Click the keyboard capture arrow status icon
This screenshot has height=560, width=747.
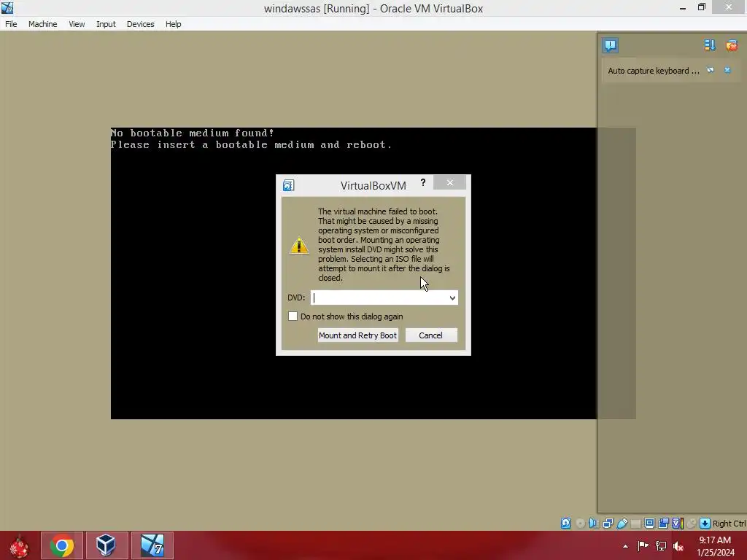coord(705,524)
